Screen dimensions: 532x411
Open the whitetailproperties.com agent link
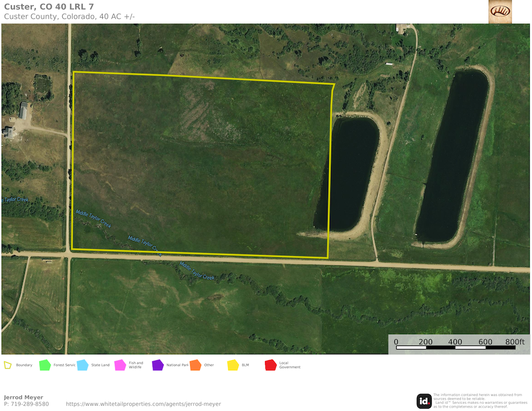point(143,404)
